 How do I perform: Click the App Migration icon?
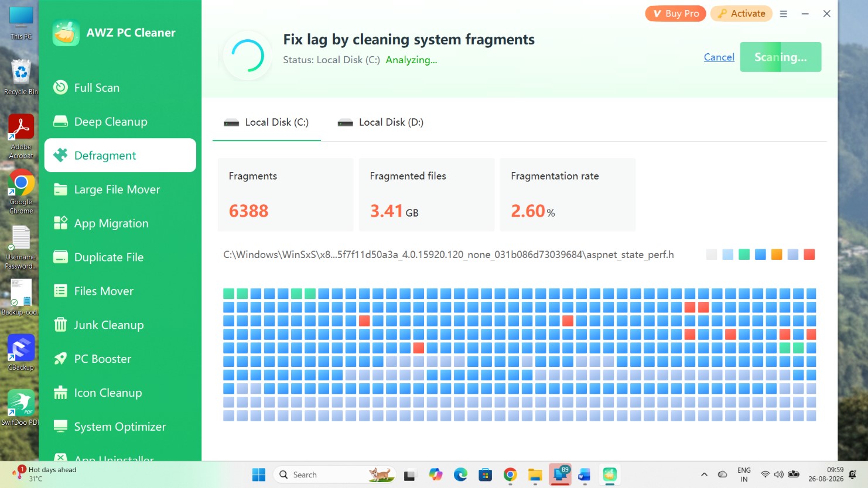click(60, 223)
